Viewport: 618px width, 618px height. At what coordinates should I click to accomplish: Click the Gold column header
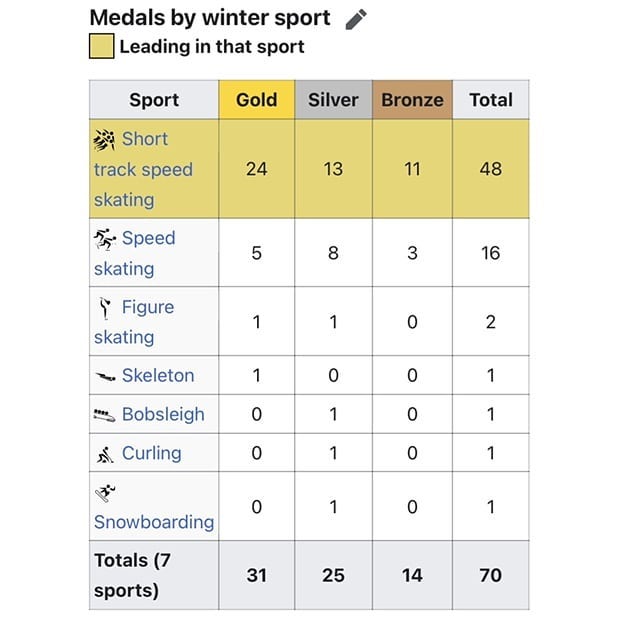[256, 100]
